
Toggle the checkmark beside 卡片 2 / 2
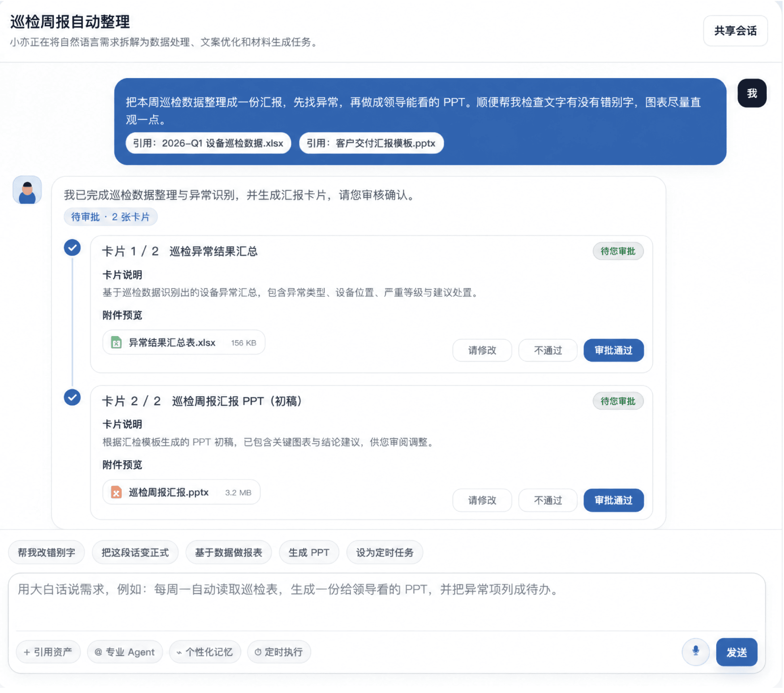tap(72, 397)
